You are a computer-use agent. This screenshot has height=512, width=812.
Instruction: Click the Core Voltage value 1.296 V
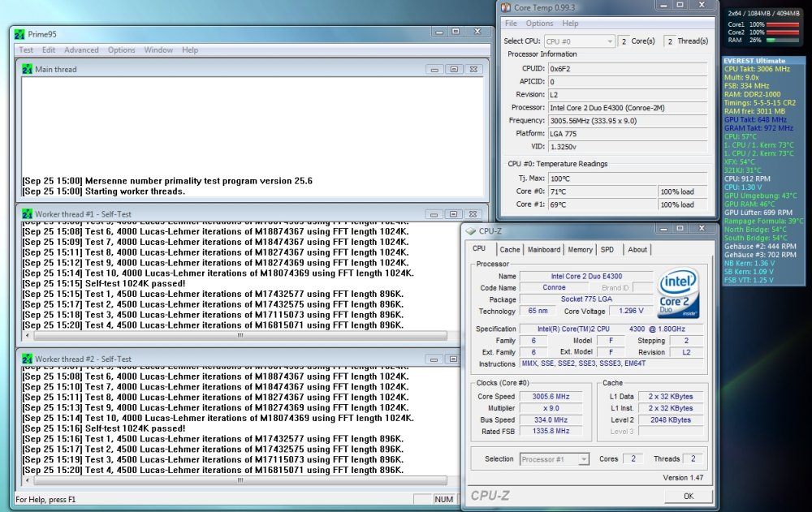tap(631, 311)
